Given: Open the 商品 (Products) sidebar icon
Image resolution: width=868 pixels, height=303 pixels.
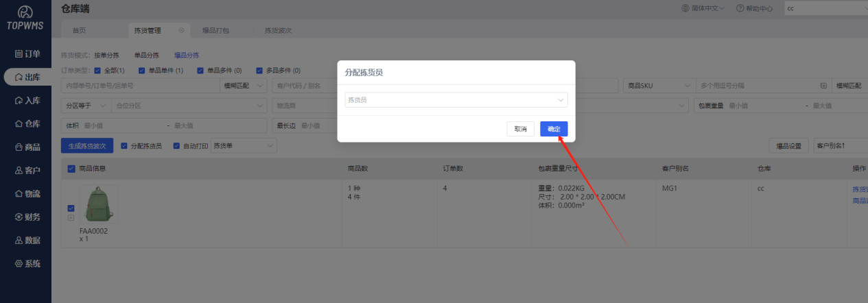Looking at the screenshot, I should tap(19, 147).
